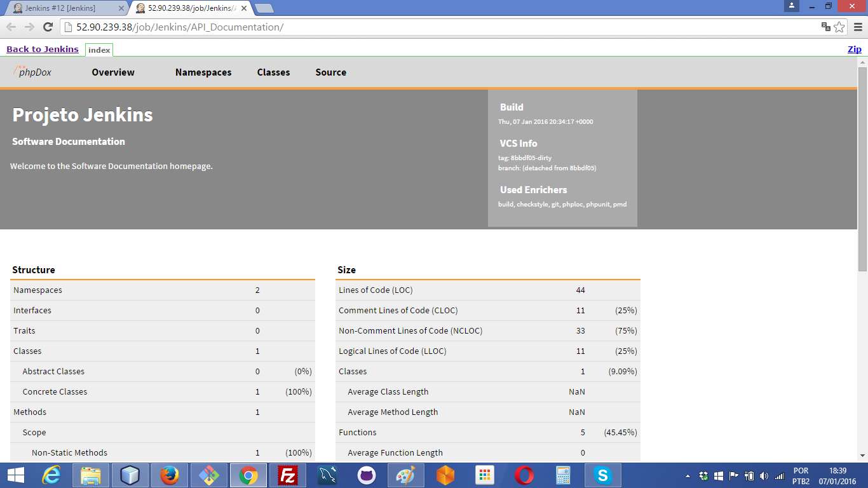Click the Abstract Classes row

(163, 372)
